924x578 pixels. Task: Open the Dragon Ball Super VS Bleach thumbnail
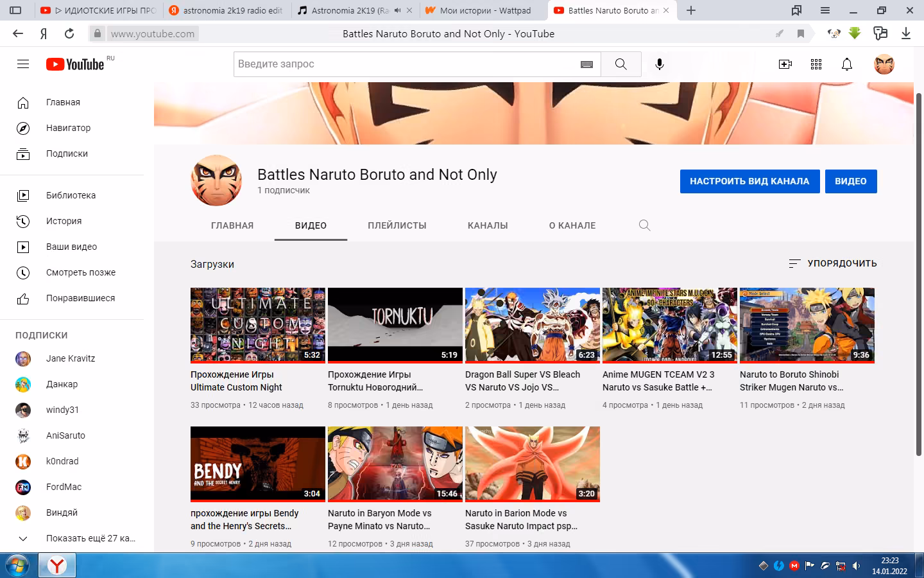click(533, 325)
